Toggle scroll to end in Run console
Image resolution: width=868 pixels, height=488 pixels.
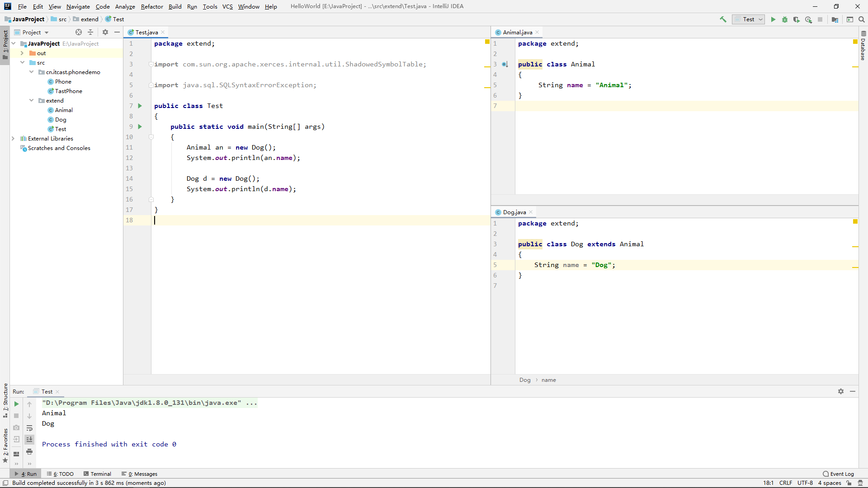click(x=29, y=439)
